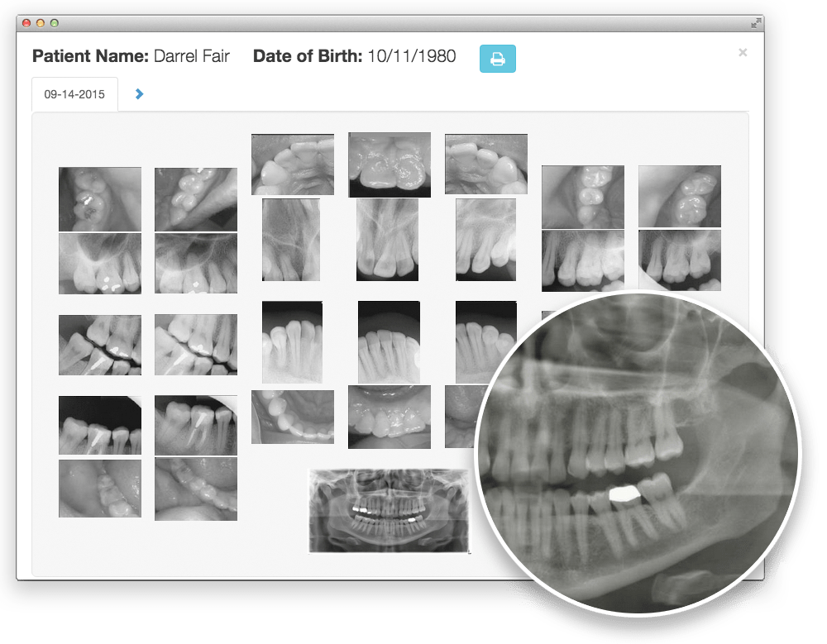Click the magnified panoramic X-ray circle
The height and width of the screenshot is (644, 827).
click(638, 452)
